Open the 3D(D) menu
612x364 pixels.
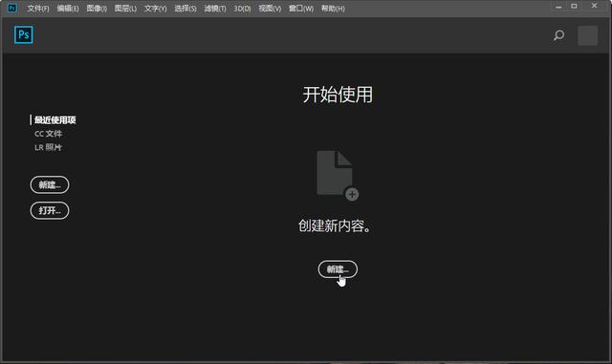point(242,9)
